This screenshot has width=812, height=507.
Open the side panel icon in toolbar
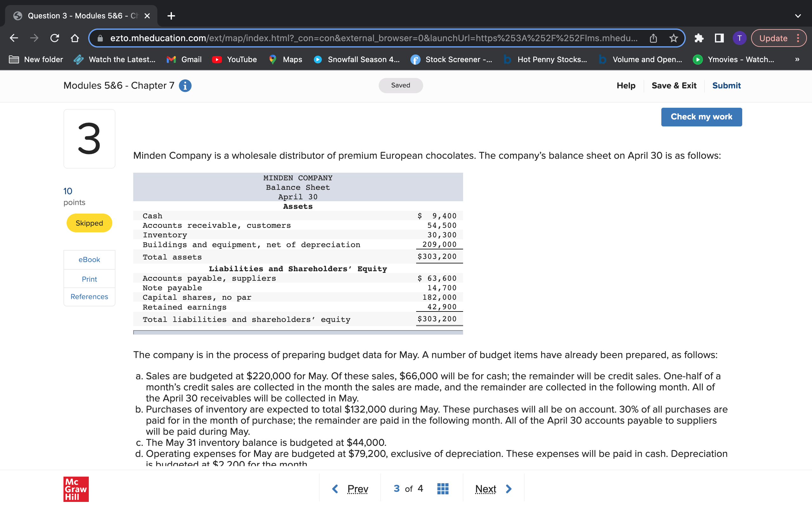719,38
